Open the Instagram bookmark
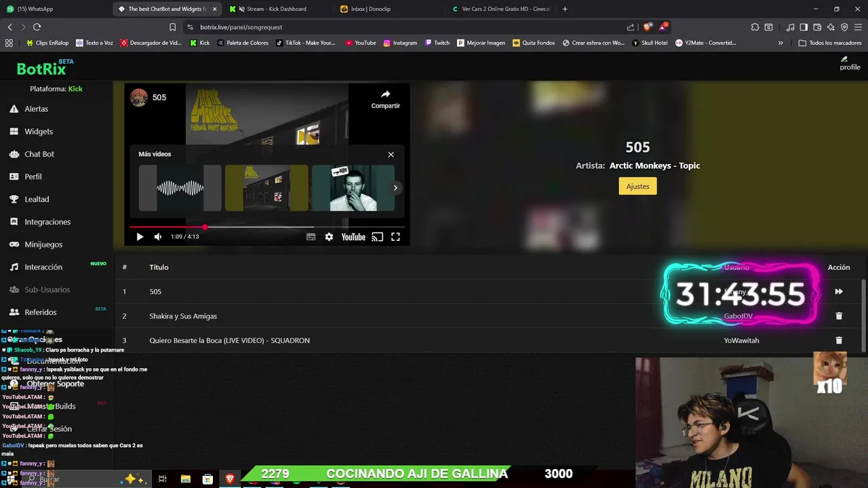The width and height of the screenshot is (868, 488). (400, 43)
